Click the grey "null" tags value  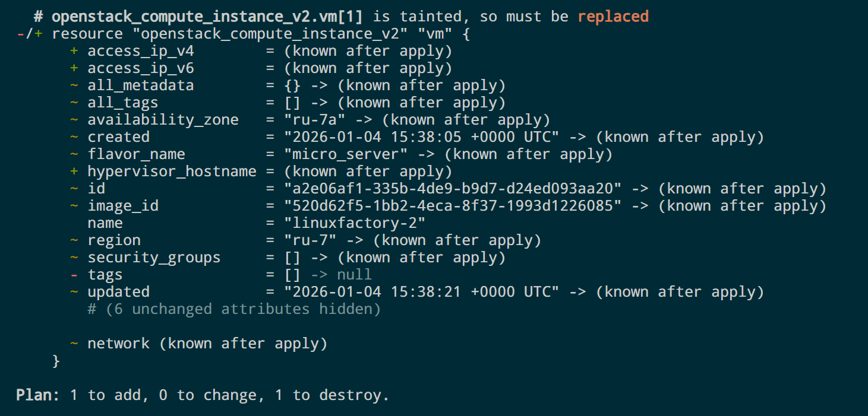(354, 275)
